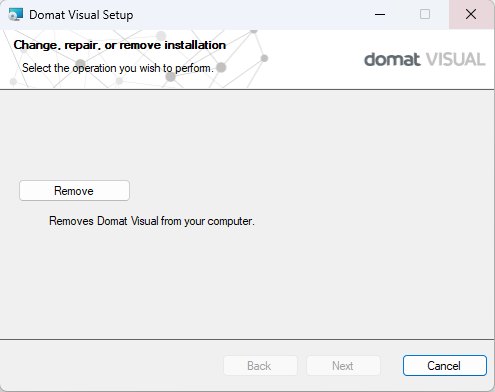
Task: Click the empty footer area left of Back
Action: 112,366
